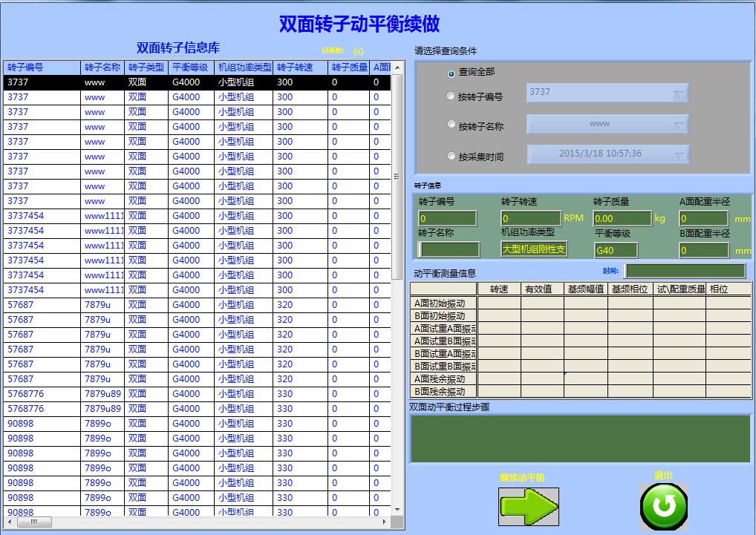Enable the 按转子名称 search option
Image resolution: width=756 pixels, height=535 pixels.
[x=451, y=124]
